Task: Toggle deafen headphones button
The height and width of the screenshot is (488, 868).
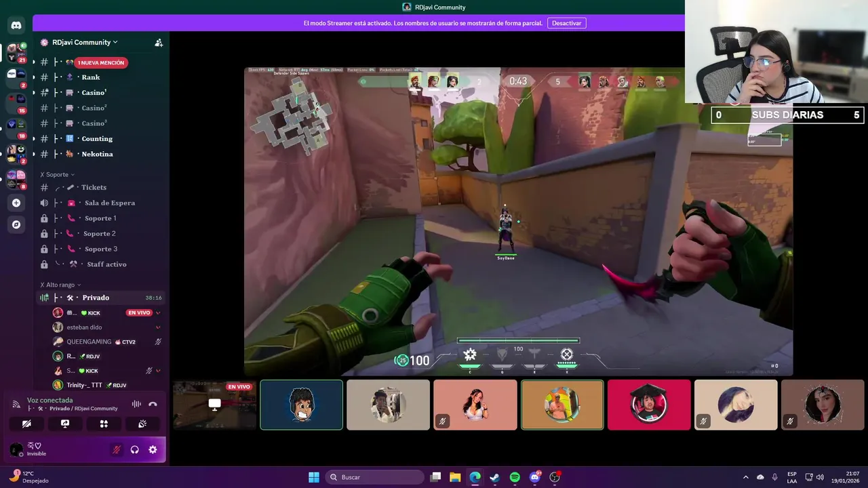Action: pyautogui.click(x=135, y=449)
